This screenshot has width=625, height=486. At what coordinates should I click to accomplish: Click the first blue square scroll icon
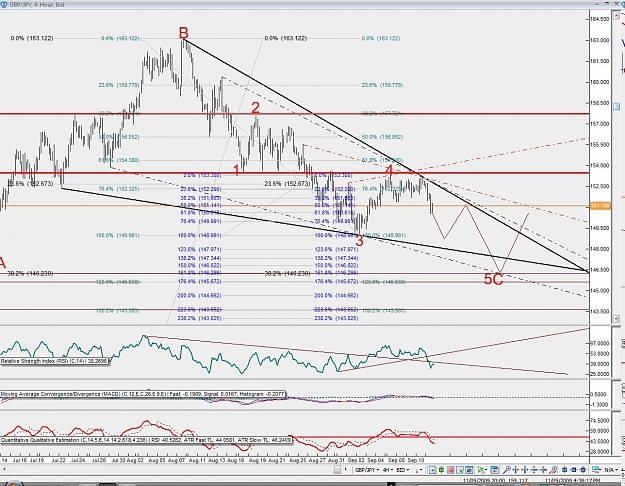[564, 470]
